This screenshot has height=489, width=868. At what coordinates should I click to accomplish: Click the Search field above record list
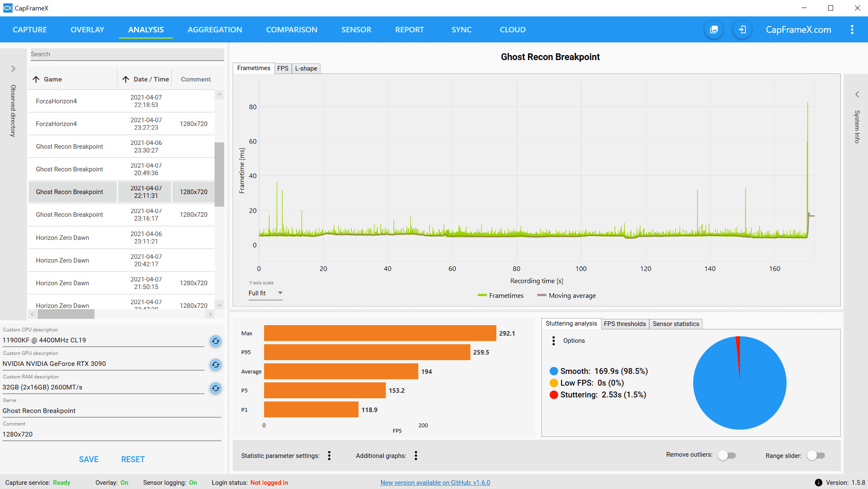(x=127, y=54)
